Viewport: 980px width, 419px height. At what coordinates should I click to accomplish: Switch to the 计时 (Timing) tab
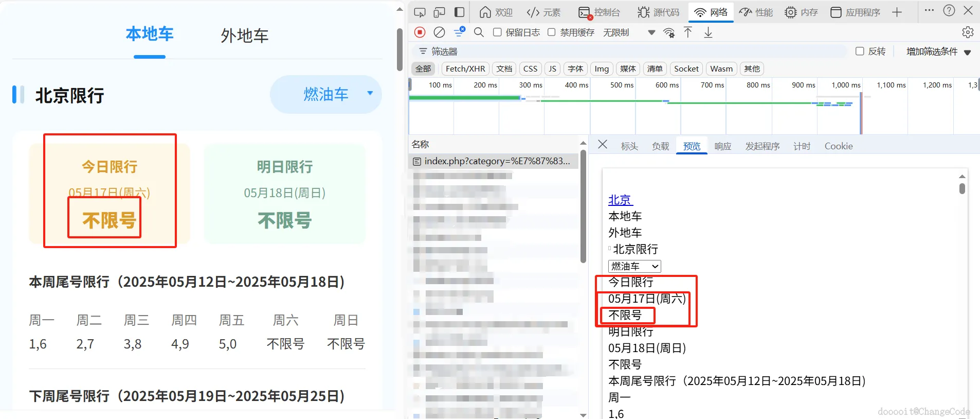pos(802,146)
